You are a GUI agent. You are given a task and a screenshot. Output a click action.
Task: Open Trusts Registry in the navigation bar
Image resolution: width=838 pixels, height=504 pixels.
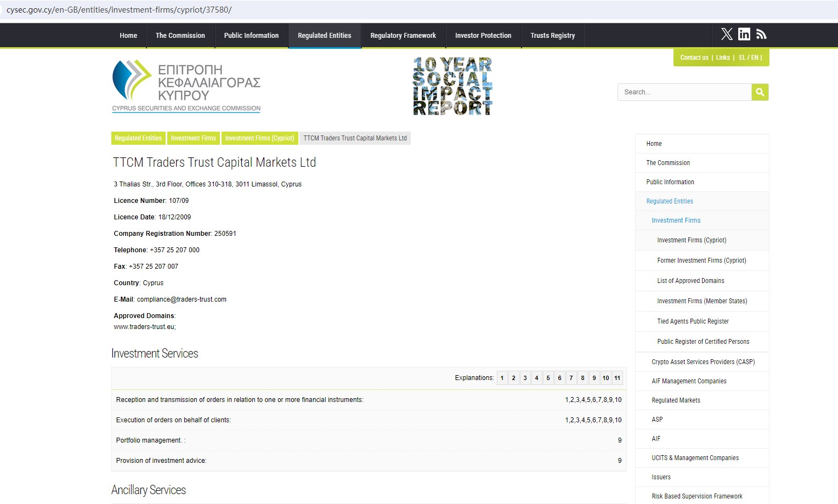(552, 36)
